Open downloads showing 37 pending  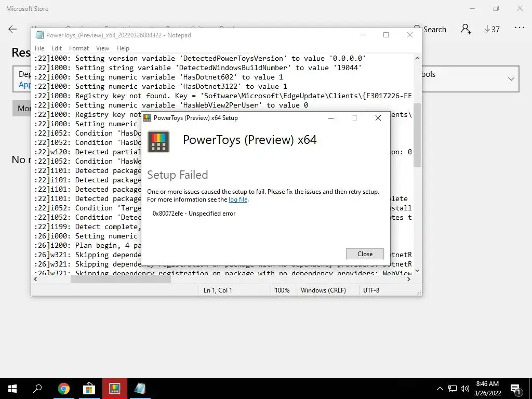(491, 30)
